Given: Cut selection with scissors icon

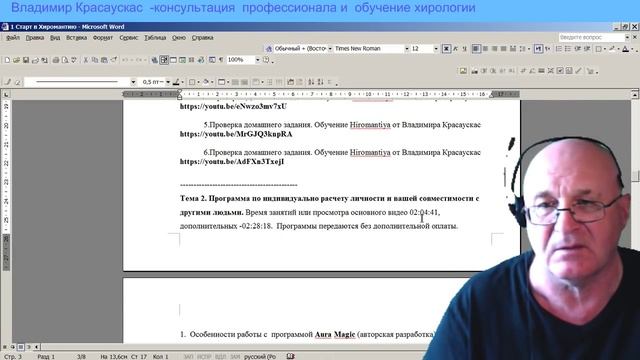Looking at the screenshot, I should 86,60.
